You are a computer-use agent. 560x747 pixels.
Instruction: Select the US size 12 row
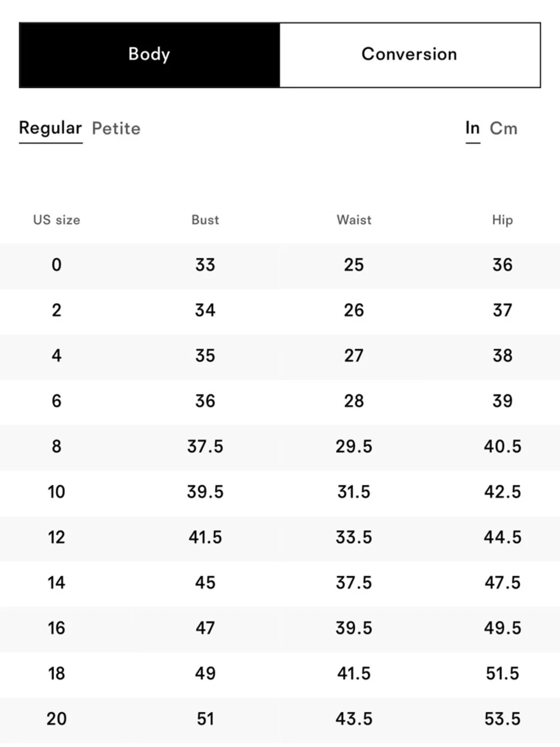pyautogui.click(x=57, y=537)
